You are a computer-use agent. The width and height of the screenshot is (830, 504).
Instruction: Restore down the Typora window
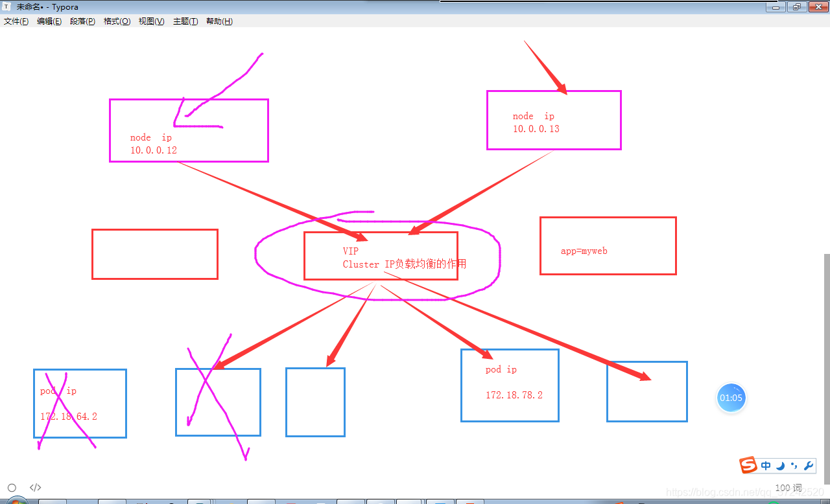796,6
